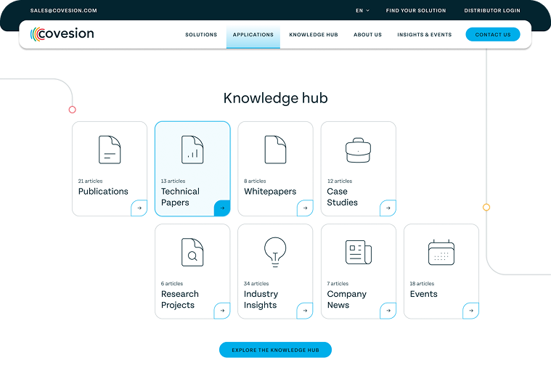Expand the EN language dropdown

click(x=362, y=11)
